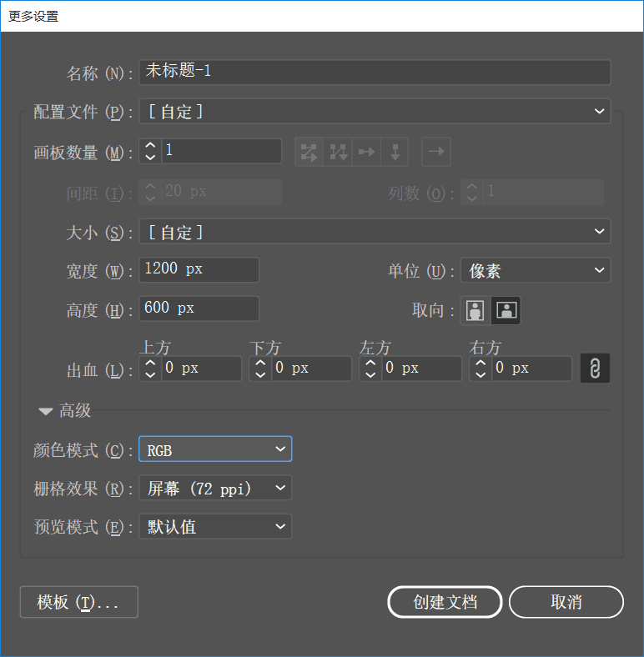Increase right bleed (右方) stepper
644x657 pixels.
[480, 363]
